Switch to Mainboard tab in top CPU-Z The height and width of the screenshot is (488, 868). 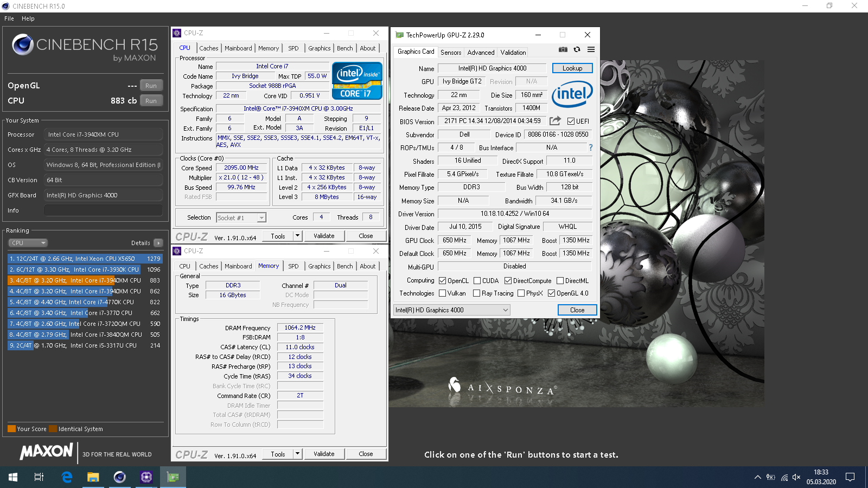tap(238, 48)
